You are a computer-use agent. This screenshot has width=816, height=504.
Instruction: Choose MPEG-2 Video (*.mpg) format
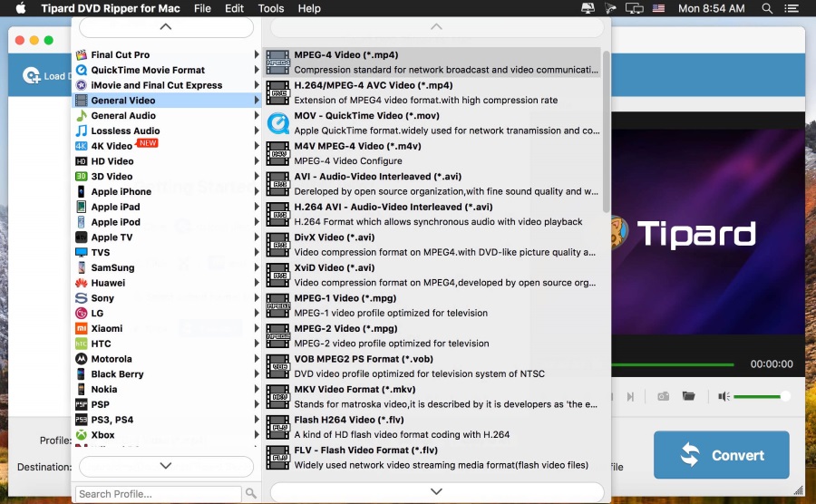click(433, 336)
